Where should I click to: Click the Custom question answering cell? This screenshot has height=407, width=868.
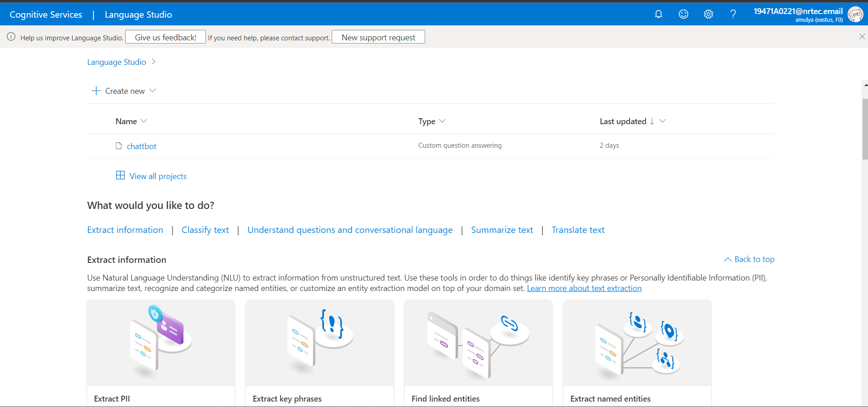click(x=460, y=145)
